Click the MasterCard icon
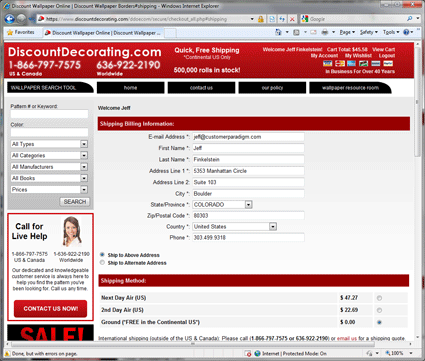The width and height of the screenshot is (425, 361). coord(340,63)
